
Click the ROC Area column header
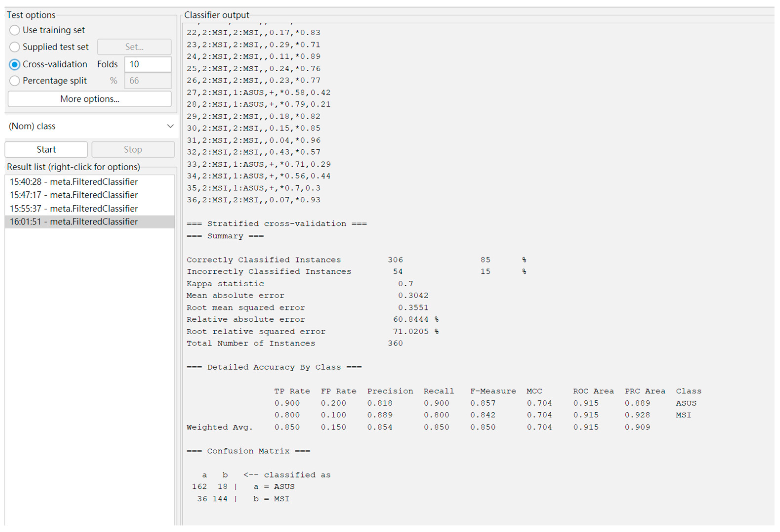coord(593,392)
